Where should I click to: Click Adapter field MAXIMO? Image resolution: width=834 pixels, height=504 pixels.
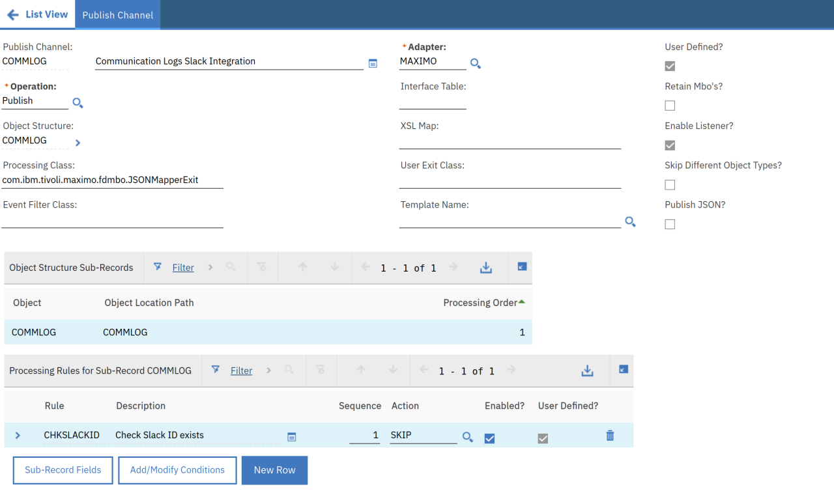(433, 62)
